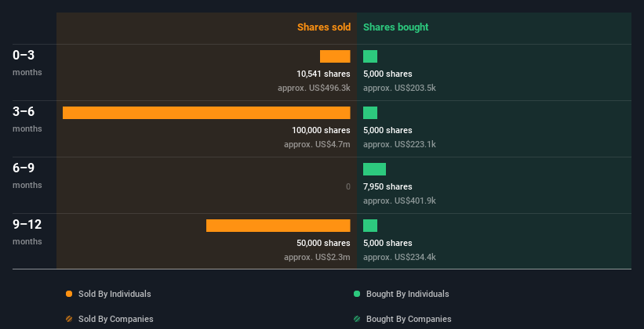
Task: Click the striped Bought By Companies legend icon
Action: tap(357, 319)
